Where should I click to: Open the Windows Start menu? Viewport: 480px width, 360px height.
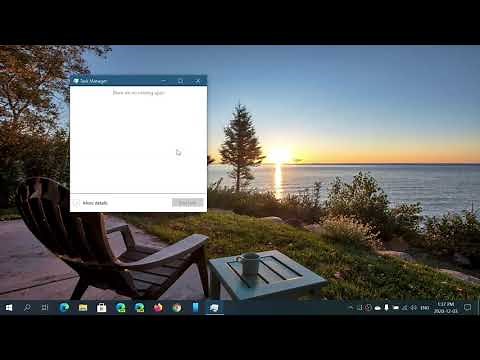(9, 308)
